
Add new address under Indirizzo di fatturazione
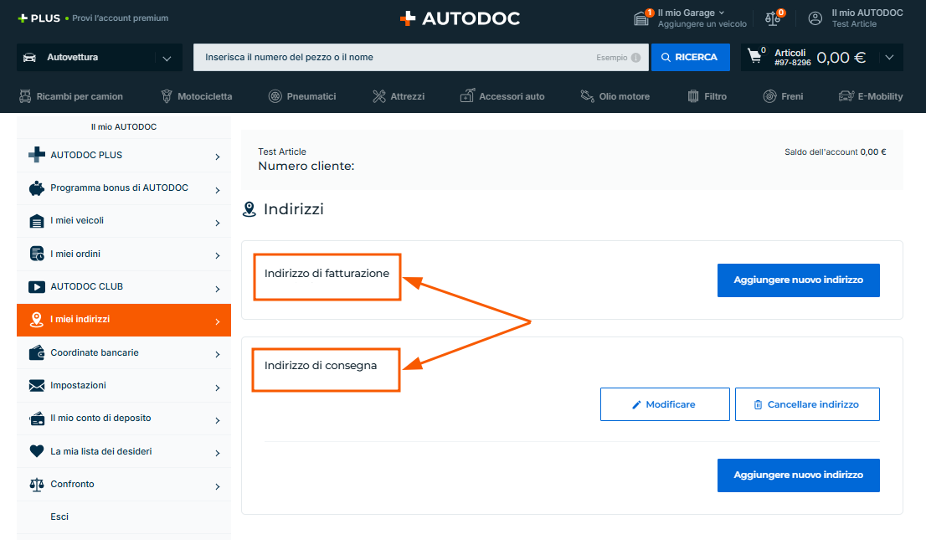click(x=798, y=280)
